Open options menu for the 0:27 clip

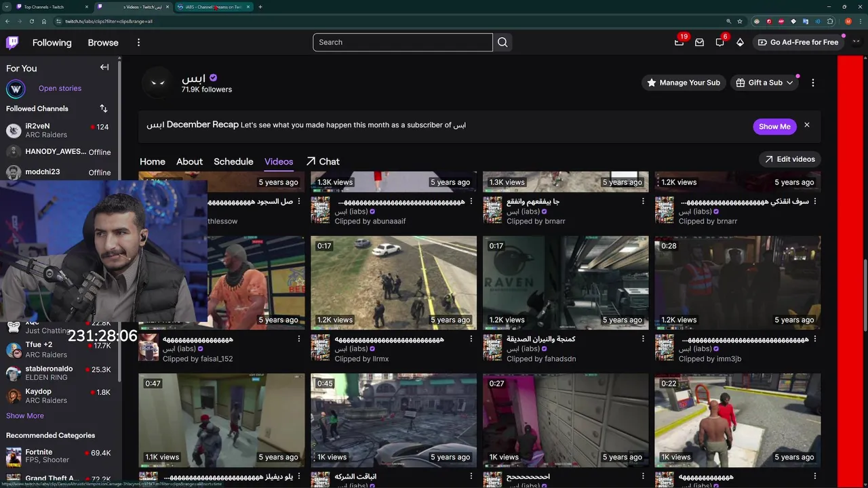643,476
